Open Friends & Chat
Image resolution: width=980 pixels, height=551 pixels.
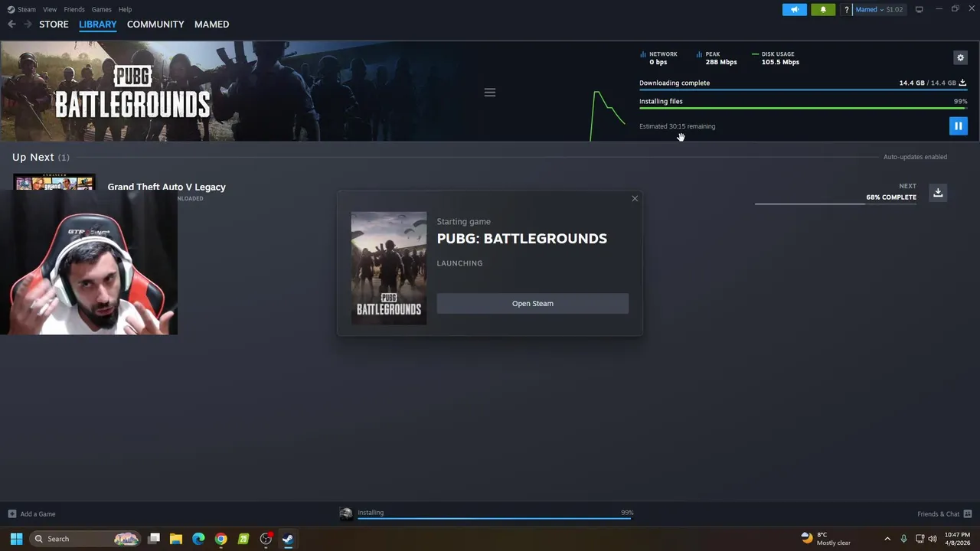pos(944,514)
